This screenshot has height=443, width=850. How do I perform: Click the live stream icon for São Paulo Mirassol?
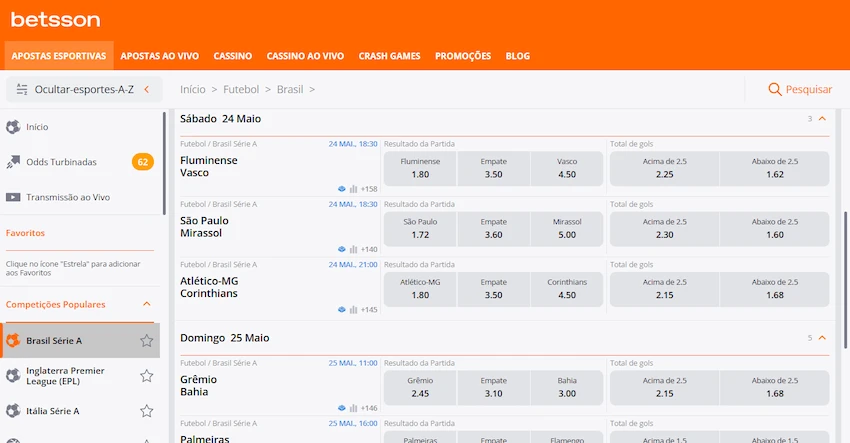[x=342, y=249]
